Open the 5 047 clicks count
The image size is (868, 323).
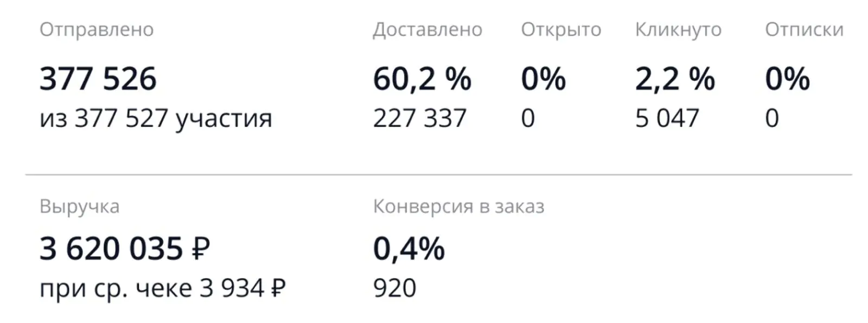(667, 118)
